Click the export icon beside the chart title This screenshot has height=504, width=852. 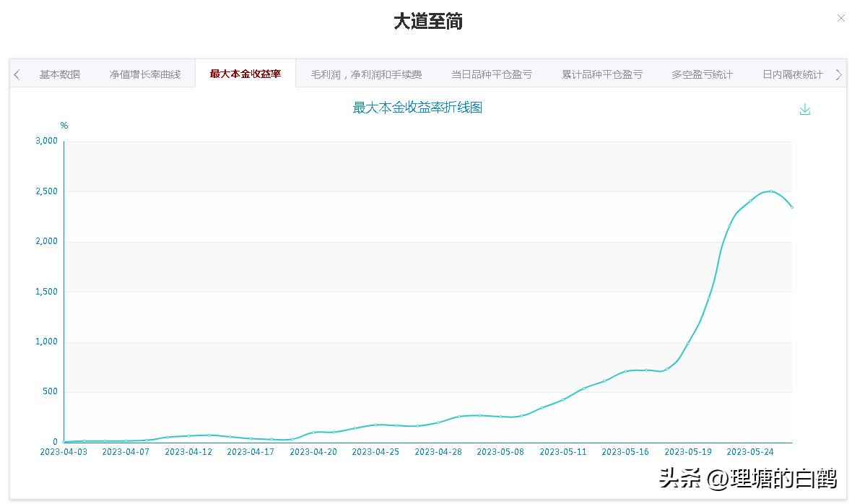tap(804, 109)
